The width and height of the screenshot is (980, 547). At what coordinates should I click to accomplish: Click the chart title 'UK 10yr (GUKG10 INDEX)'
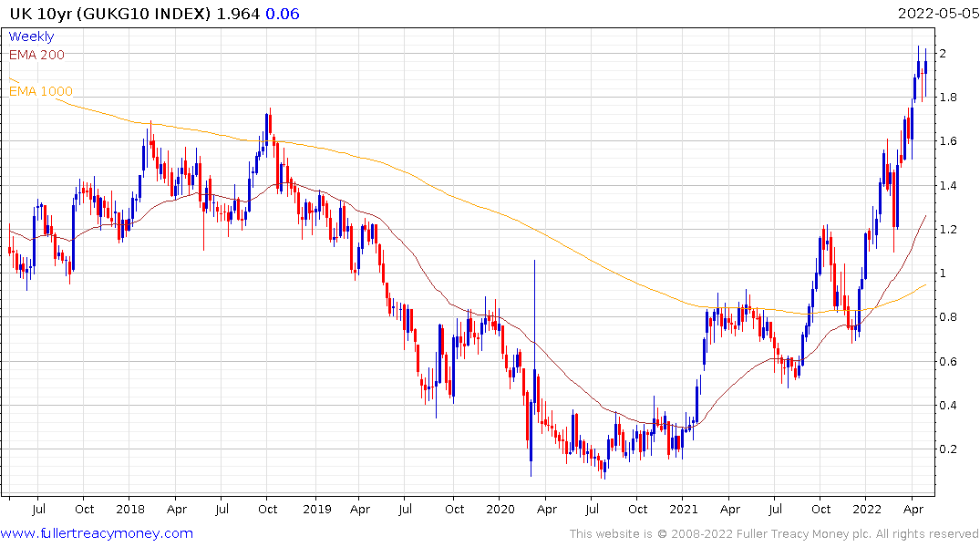110,14
